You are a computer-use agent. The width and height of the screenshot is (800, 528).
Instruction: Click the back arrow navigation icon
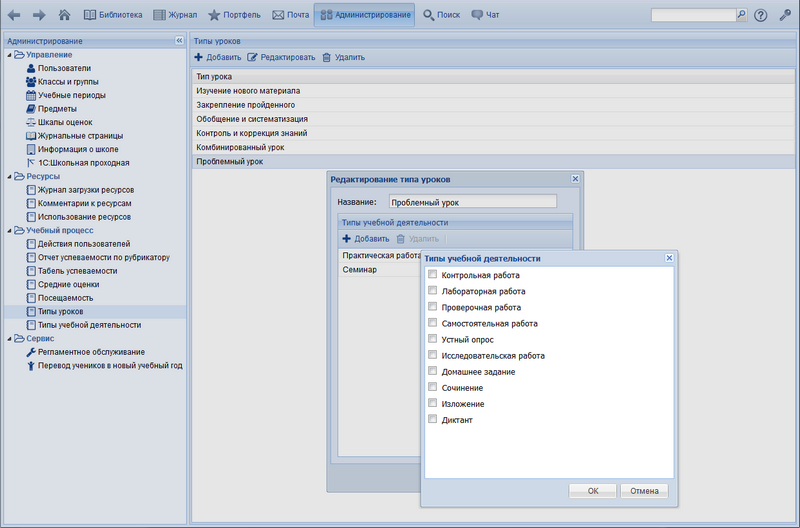click(14, 15)
